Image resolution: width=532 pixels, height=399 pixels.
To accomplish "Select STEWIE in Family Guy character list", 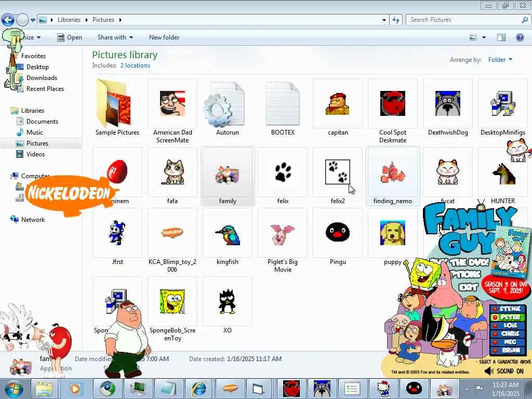I will (x=508, y=309).
